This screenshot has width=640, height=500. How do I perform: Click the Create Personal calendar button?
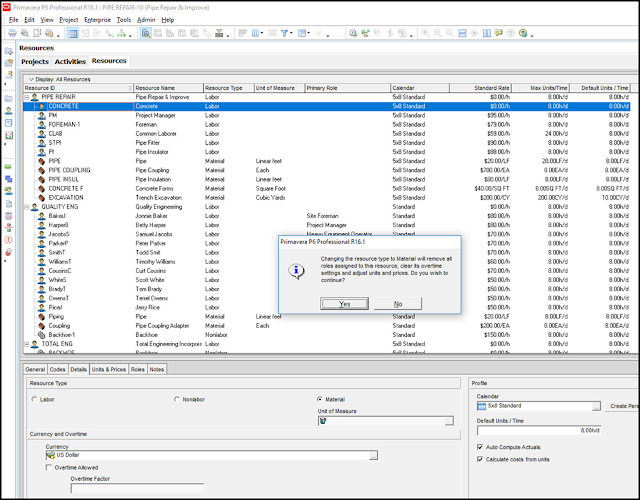[624, 406]
